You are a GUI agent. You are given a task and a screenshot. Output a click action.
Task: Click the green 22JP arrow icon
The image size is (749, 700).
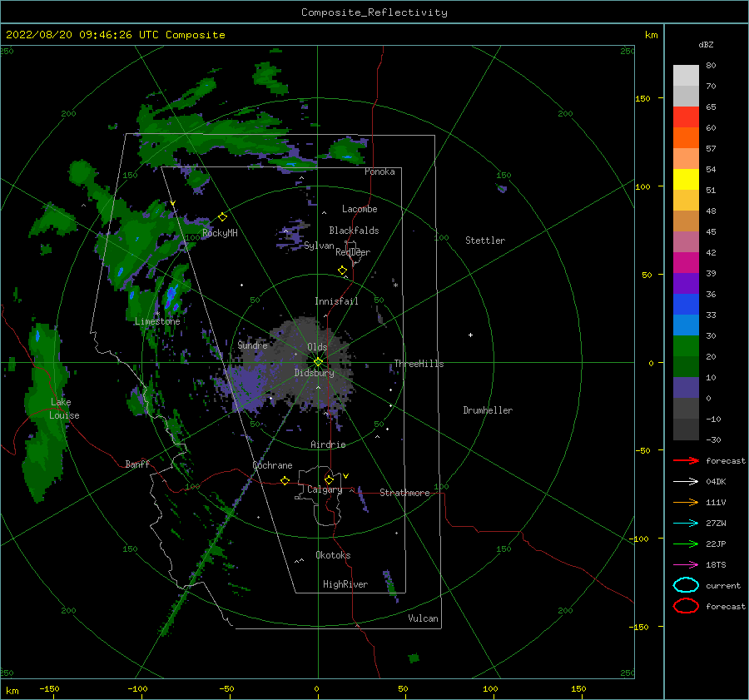coord(686,544)
